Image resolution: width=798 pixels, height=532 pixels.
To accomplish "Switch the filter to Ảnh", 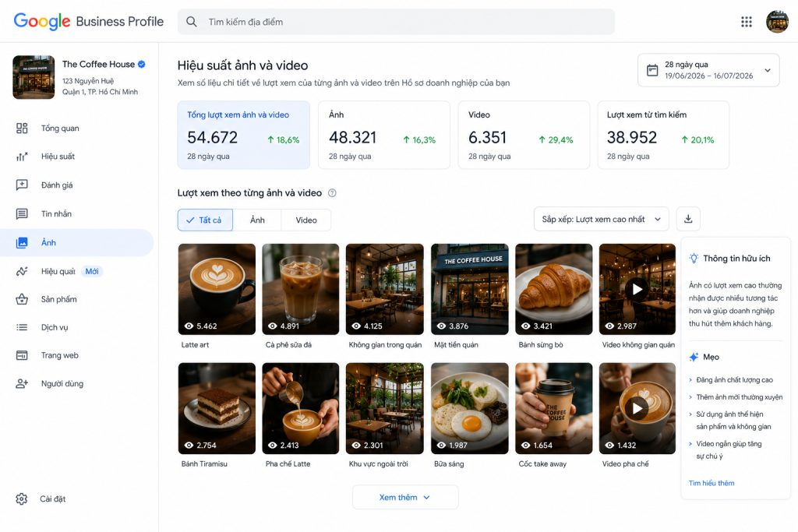I will (x=257, y=220).
